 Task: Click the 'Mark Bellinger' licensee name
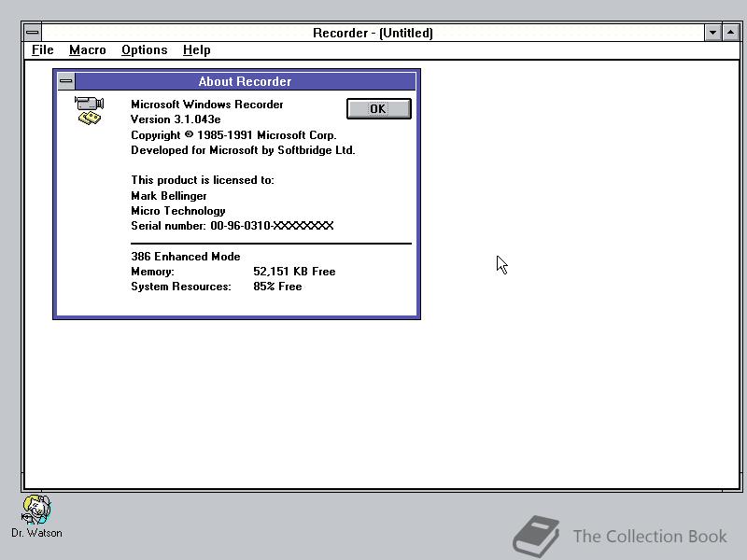169,196
